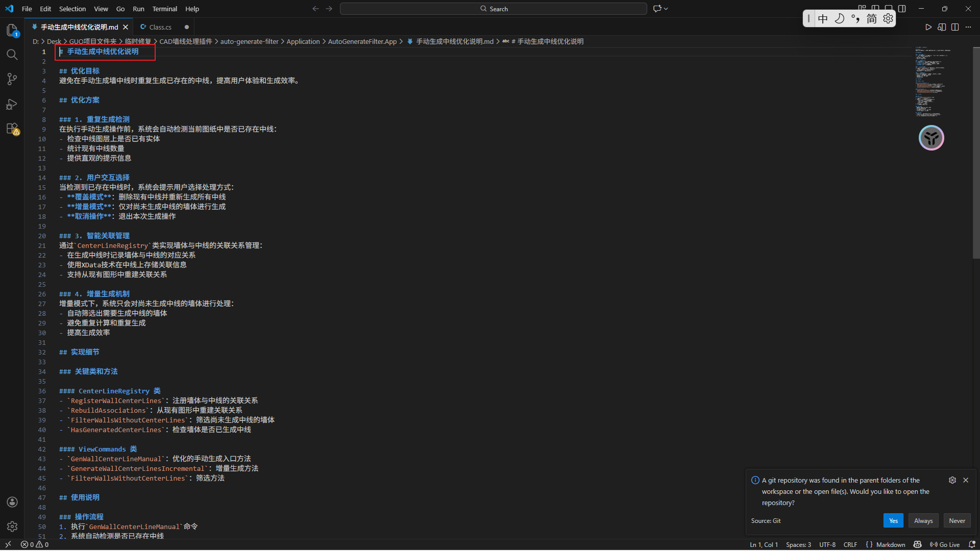Open the Accounts icon in activity bar
The height and width of the screenshot is (551, 980).
[x=12, y=502]
